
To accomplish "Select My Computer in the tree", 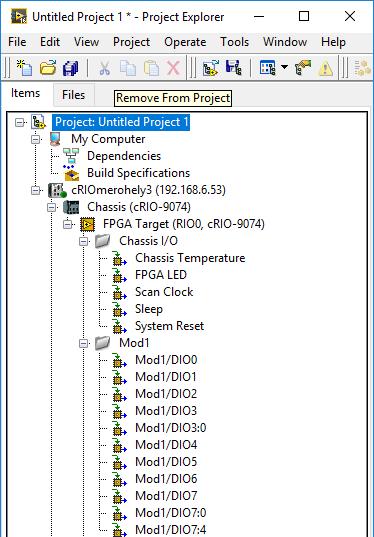I will click(108, 139).
